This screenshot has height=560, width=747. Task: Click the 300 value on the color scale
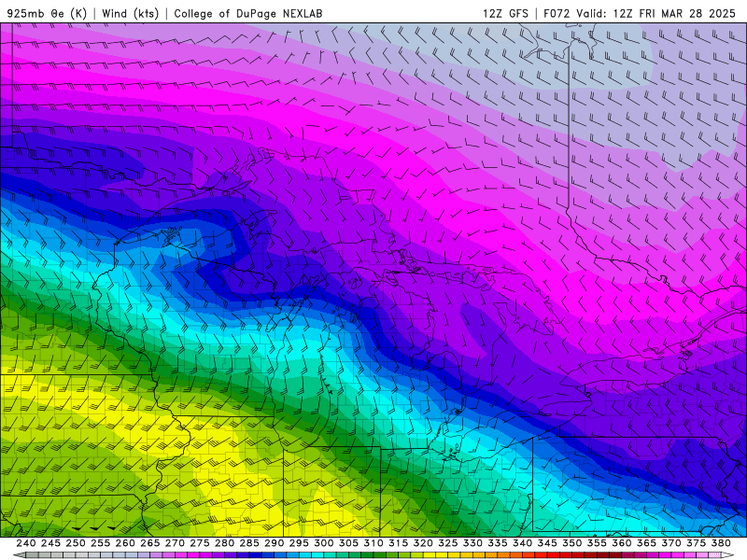click(x=323, y=543)
